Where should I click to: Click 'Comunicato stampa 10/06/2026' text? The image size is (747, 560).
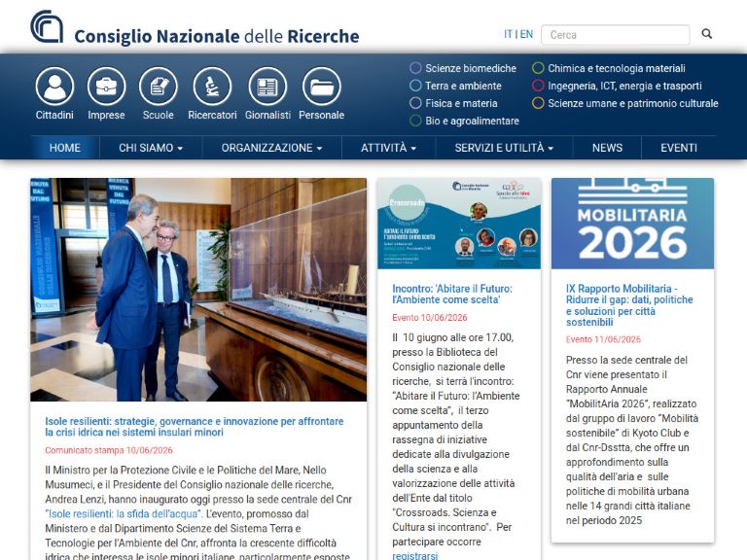point(109,450)
